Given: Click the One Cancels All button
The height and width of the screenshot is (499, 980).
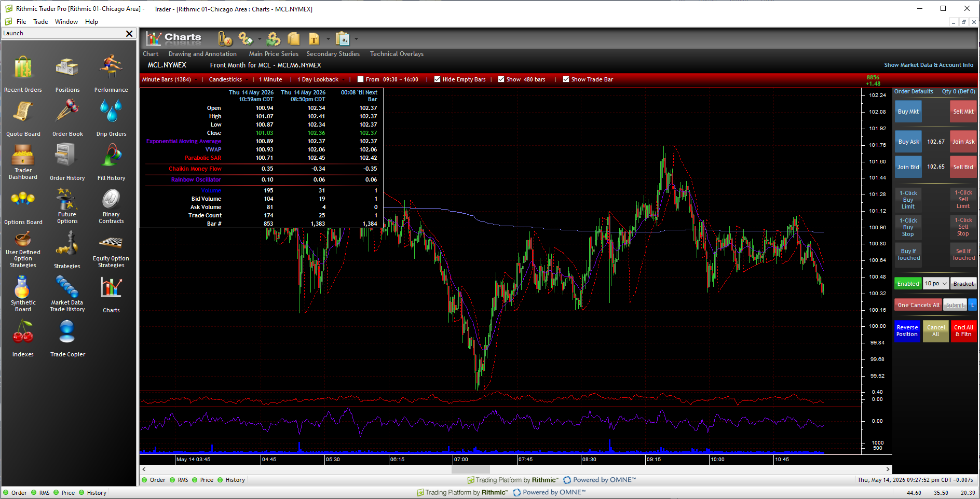Looking at the screenshot, I should [x=918, y=305].
